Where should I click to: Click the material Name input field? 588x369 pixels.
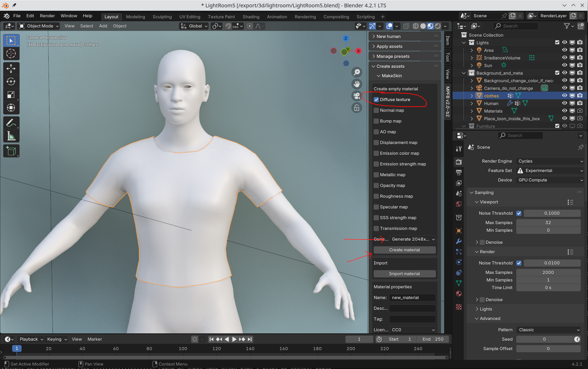point(412,298)
